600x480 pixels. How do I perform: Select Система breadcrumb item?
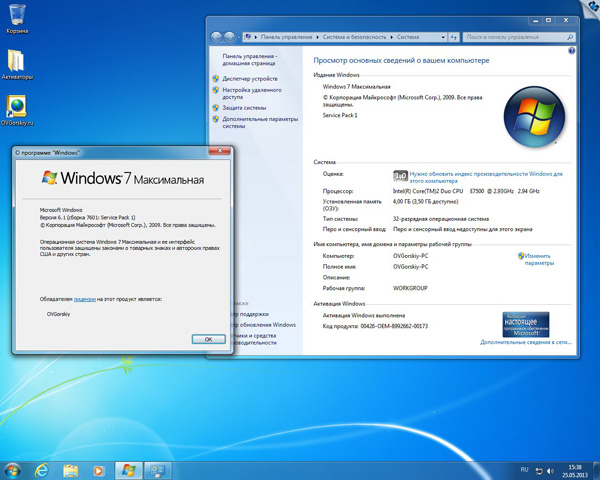[x=408, y=37]
